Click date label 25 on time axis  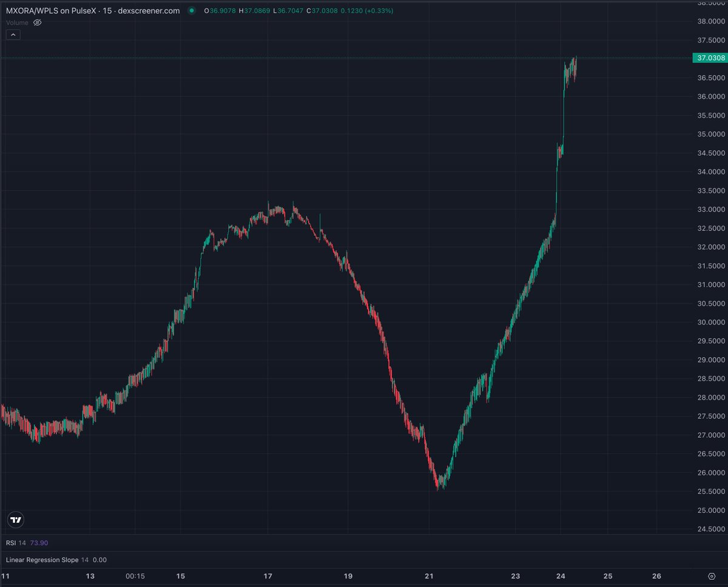tap(608, 576)
